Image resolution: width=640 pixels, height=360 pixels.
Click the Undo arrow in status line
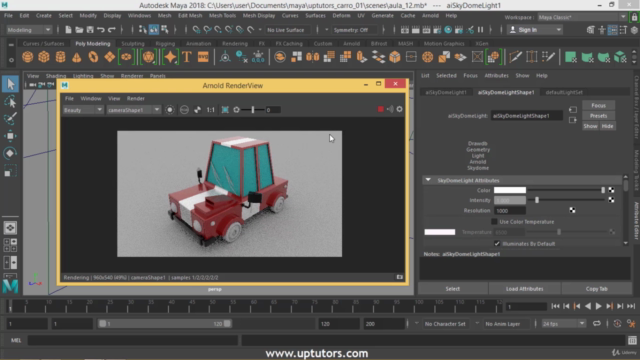[x=100, y=29]
